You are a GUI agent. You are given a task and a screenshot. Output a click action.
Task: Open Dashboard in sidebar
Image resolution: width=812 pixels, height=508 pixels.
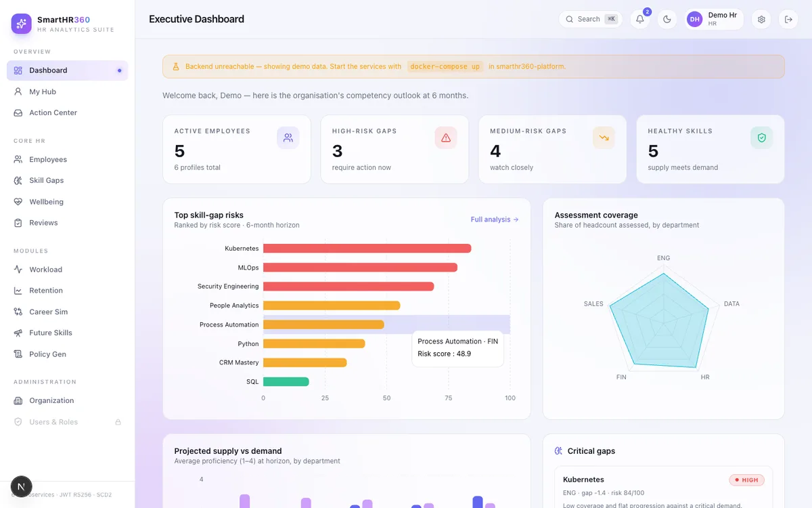[x=68, y=70]
